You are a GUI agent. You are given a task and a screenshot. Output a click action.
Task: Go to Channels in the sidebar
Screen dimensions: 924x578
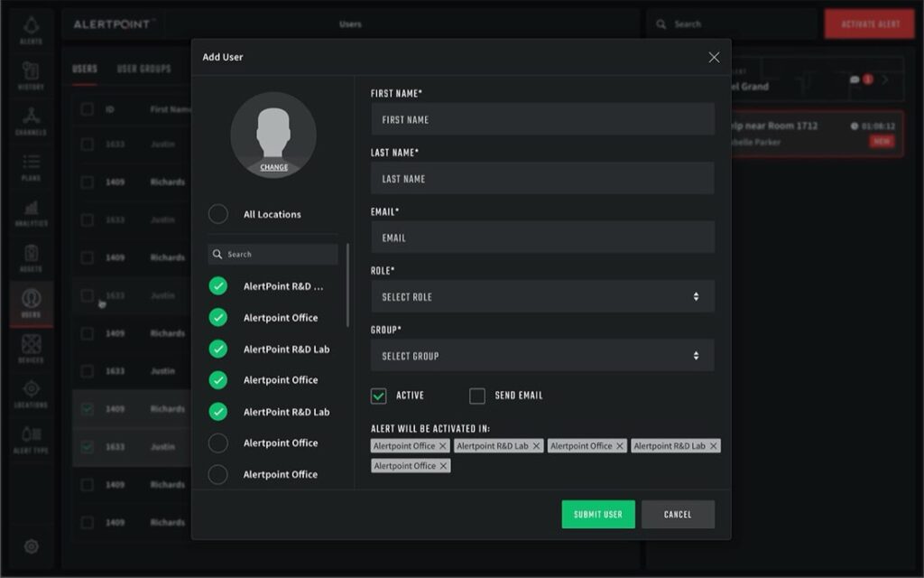32,121
